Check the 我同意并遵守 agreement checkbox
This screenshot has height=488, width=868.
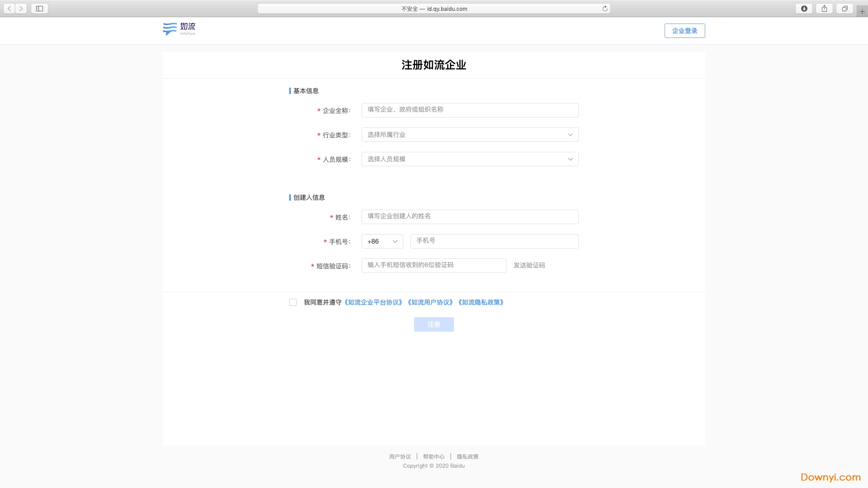point(293,302)
